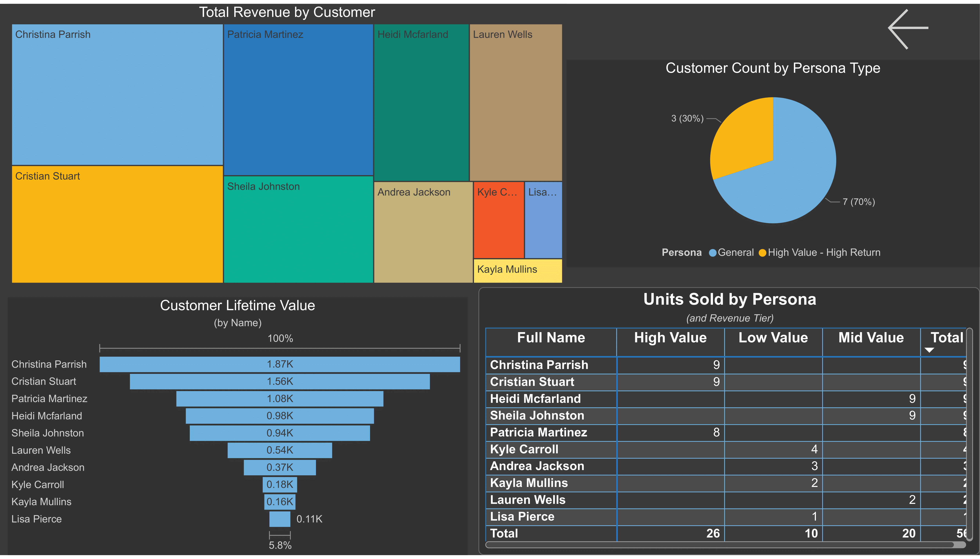Click the yellow High Value legend dot
The image size is (980, 559).
tap(763, 252)
